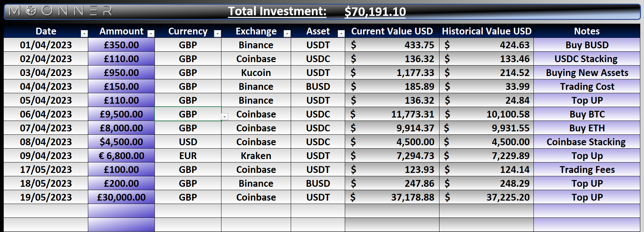Select the £30,000.00 amount cell
The image size is (644, 232).
(x=121, y=197)
